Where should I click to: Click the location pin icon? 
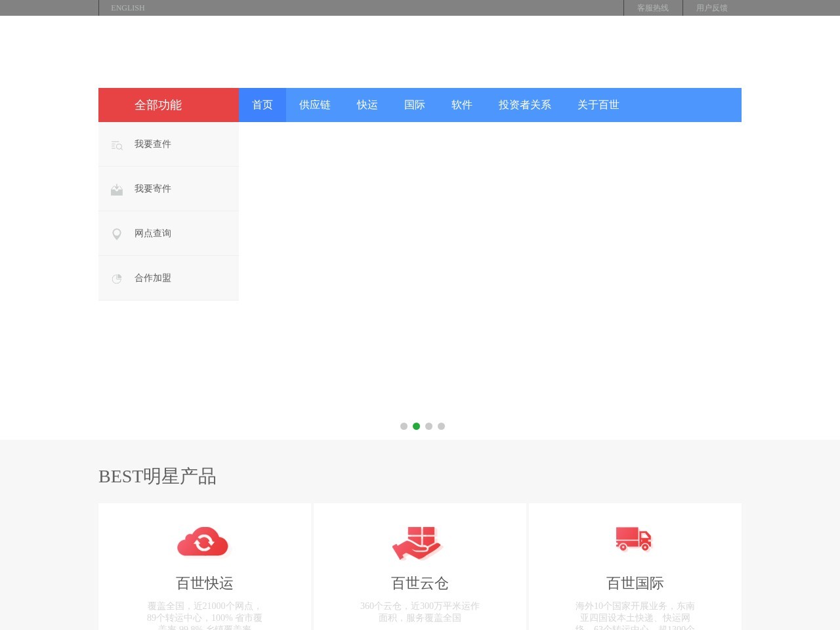117,234
